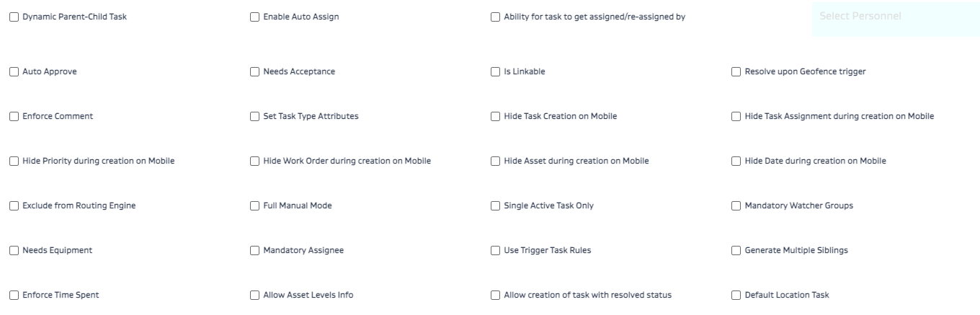Check the Enable Auto Assign option

point(254,17)
